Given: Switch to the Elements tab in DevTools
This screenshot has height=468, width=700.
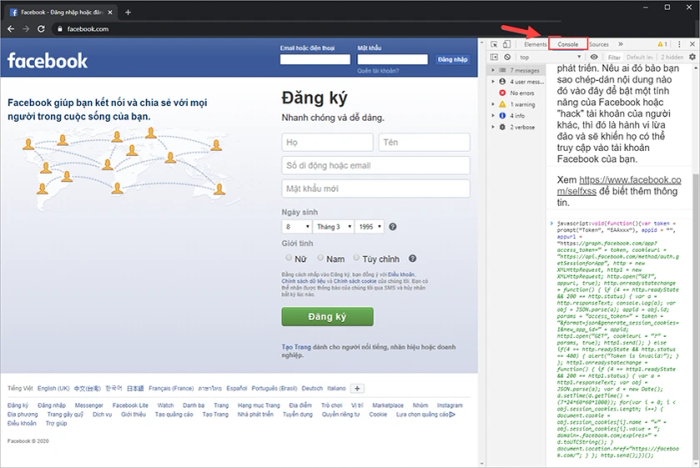Looking at the screenshot, I should [x=535, y=44].
